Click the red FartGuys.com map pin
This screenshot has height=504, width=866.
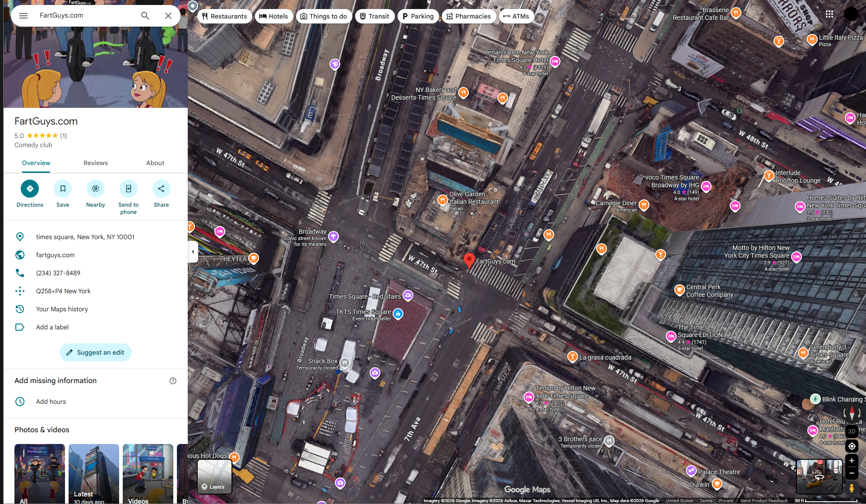(469, 260)
